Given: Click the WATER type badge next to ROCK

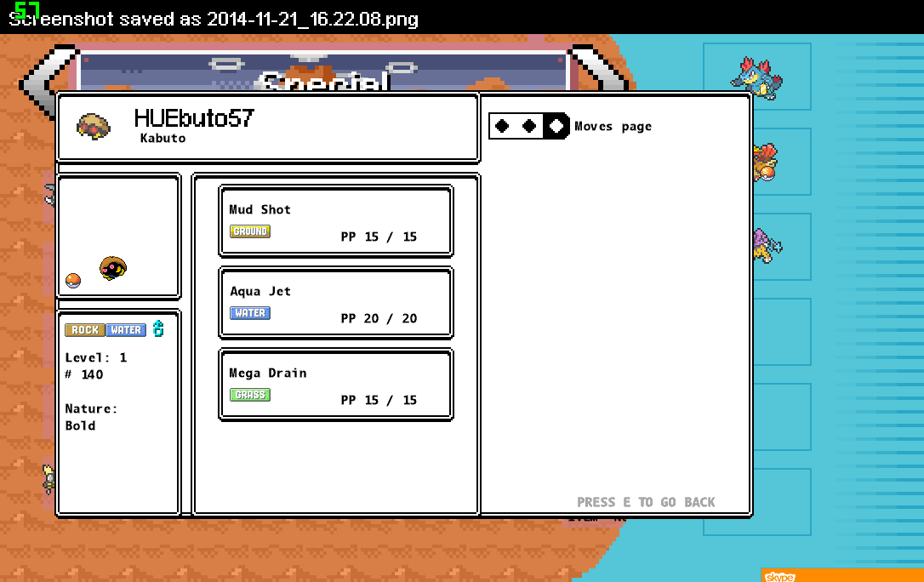Looking at the screenshot, I should (x=126, y=330).
